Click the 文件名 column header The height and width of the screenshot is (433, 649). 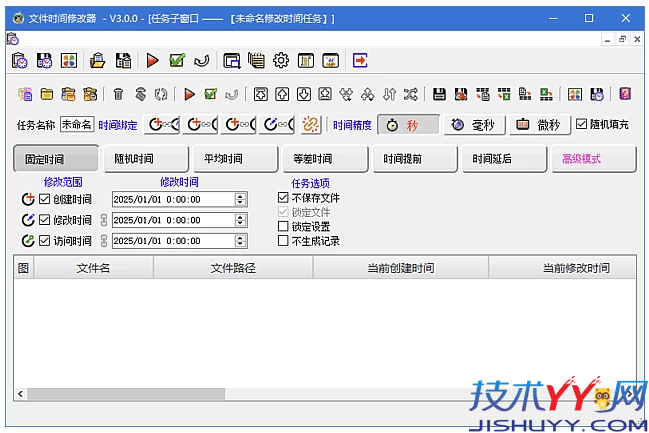pos(94,268)
